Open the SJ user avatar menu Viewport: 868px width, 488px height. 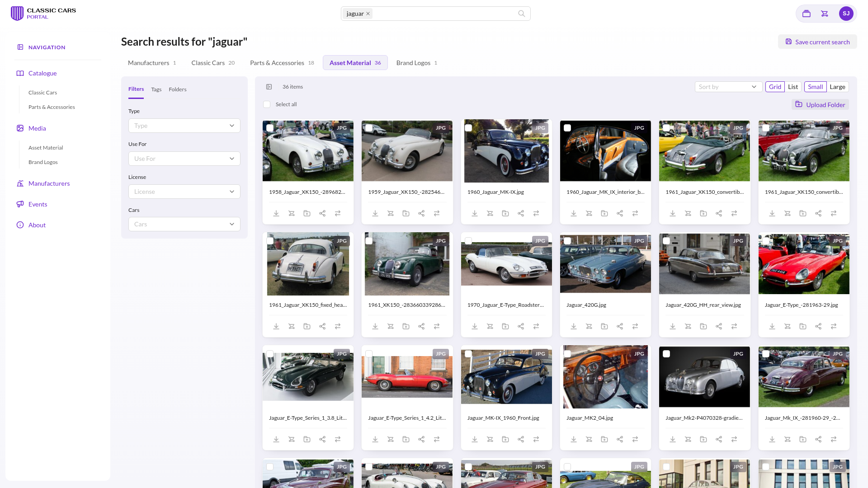[846, 14]
